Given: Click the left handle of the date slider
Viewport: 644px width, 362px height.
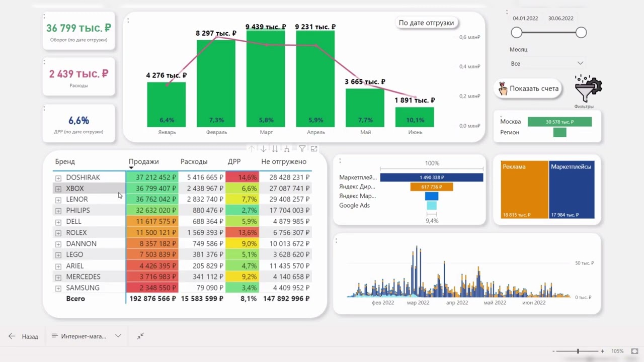Looking at the screenshot, I should pos(517,33).
